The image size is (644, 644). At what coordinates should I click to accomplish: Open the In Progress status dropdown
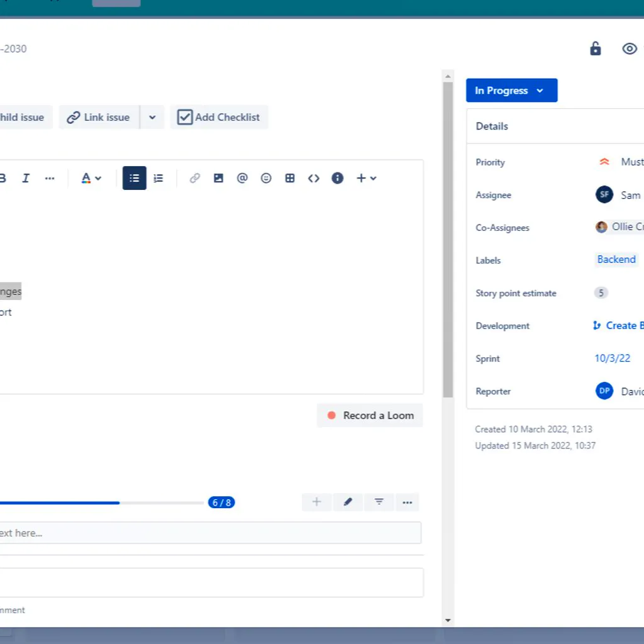[511, 91]
